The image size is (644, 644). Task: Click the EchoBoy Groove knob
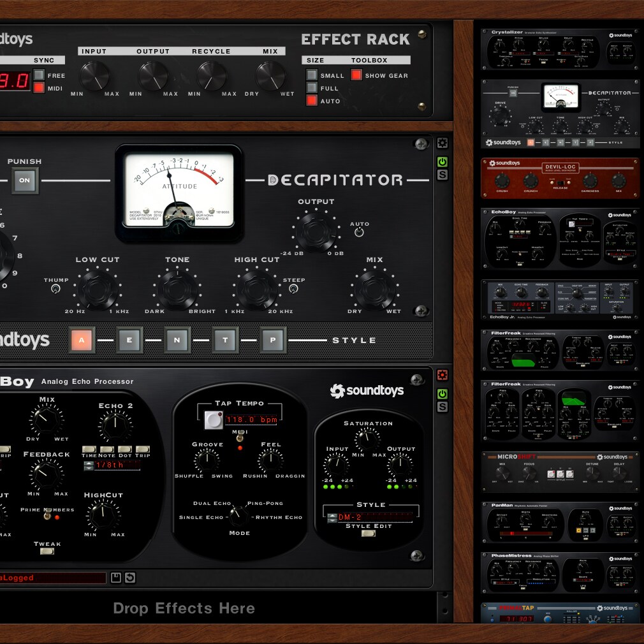(207, 460)
